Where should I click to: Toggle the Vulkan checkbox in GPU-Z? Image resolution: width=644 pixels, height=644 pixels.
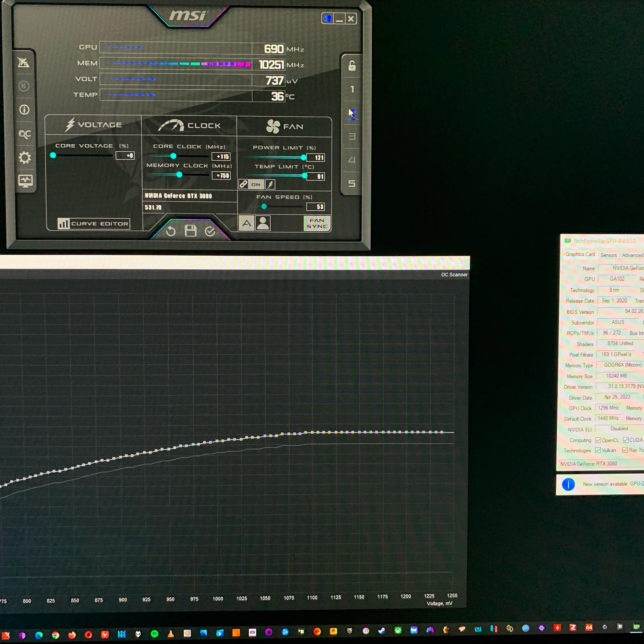(598, 450)
